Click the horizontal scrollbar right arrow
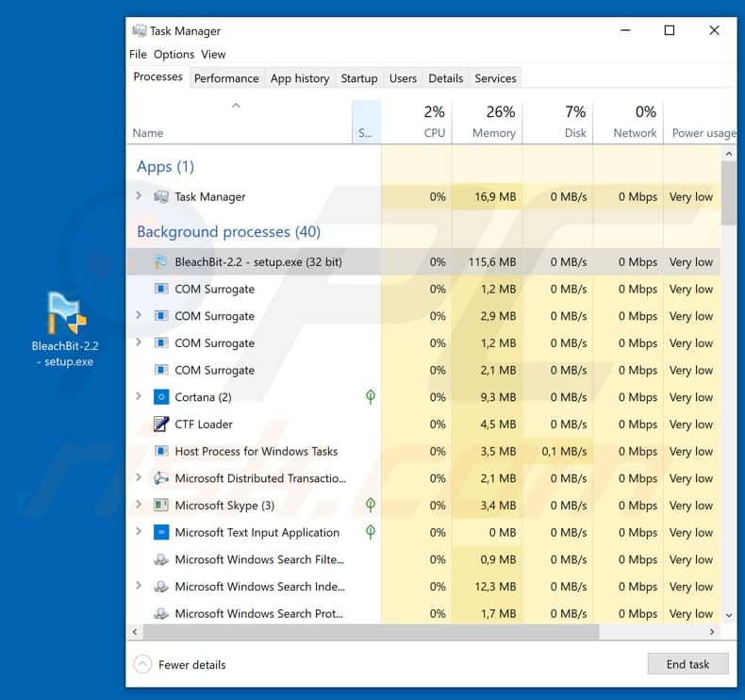The width and height of the screenshot is (745, 700). click(714, 631)
